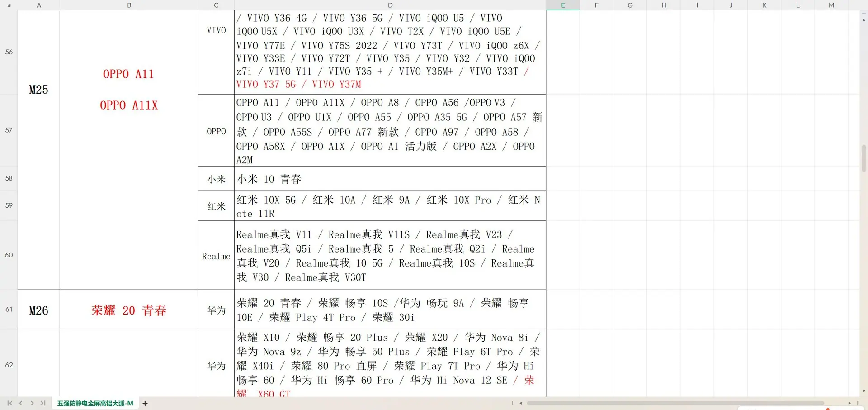Select row 61 header
This screenshot has height=410, width=868.
(x=9, y=310)
